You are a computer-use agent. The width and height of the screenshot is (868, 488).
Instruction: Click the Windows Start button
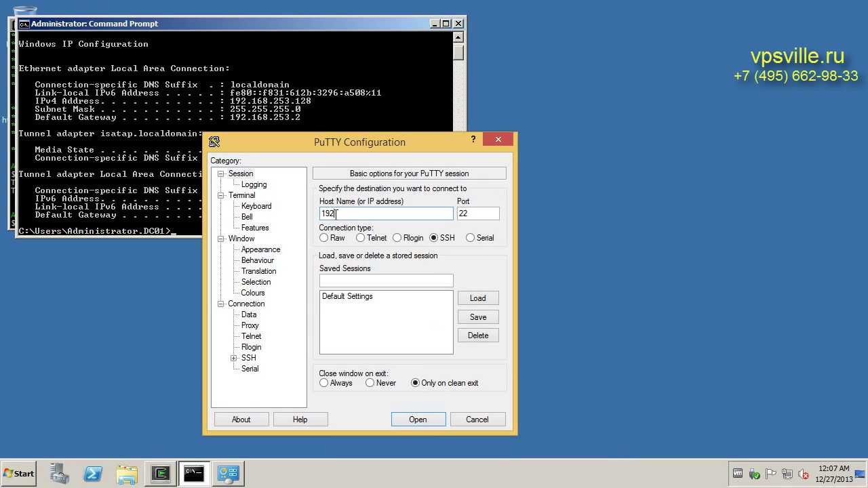tap(18, 473)
